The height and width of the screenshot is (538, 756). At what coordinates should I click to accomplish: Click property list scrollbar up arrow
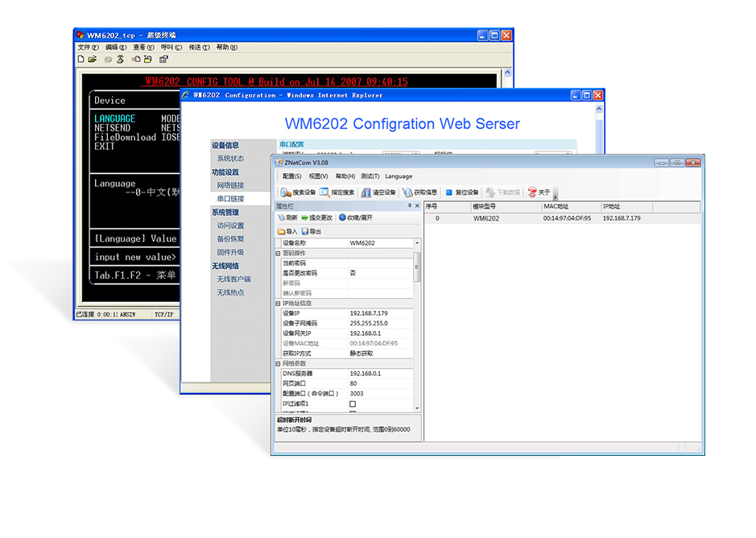point(417,242)
